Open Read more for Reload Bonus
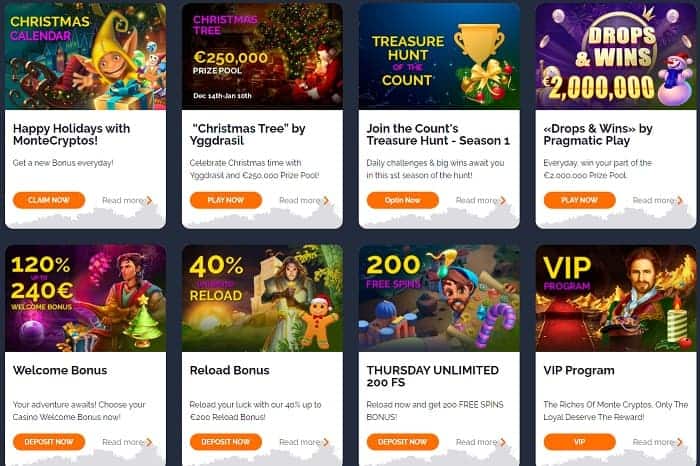 [x=304, y=442]
